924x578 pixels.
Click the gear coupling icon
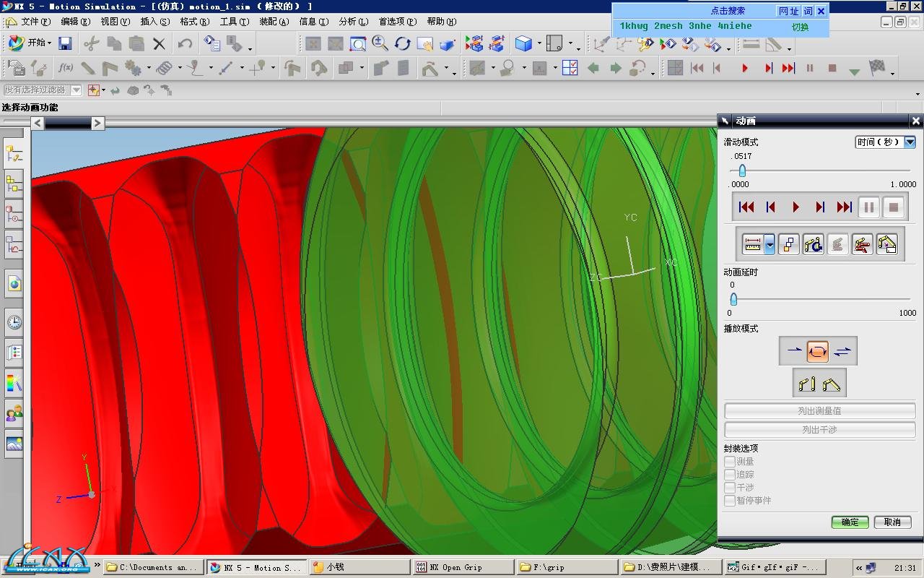point(133,68)
